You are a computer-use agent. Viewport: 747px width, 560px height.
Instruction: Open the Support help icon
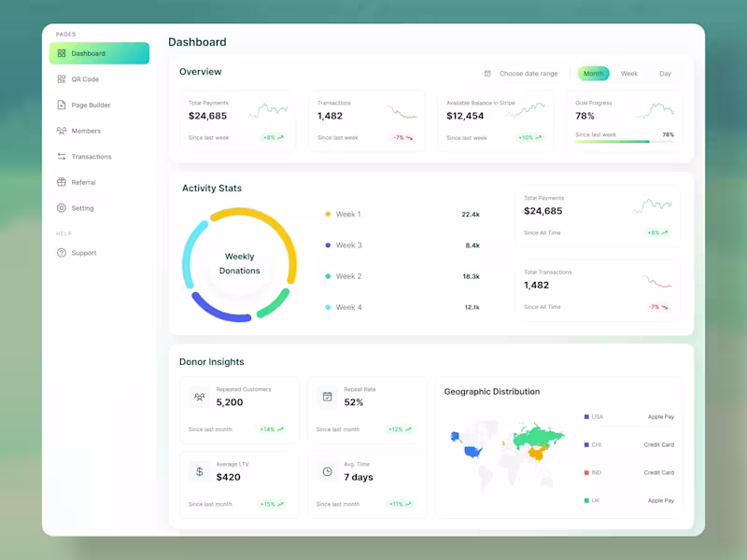(60, 252)
